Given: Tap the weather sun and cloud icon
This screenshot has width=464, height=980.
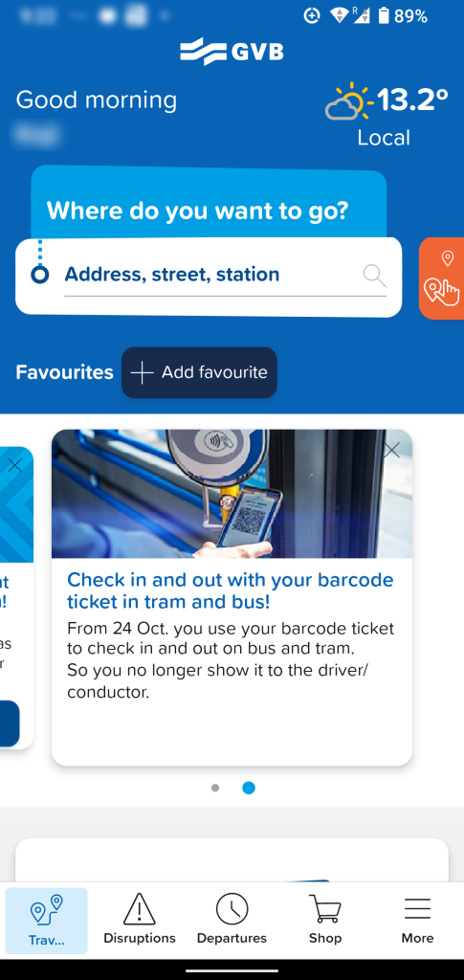Looking at the screenshot, I should tap(348, 101).
